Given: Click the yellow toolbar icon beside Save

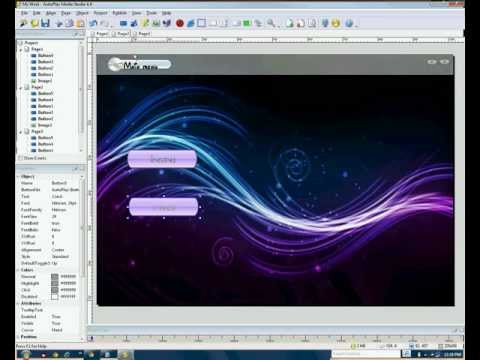Looking at the screenshot, I should pos(34,23).
